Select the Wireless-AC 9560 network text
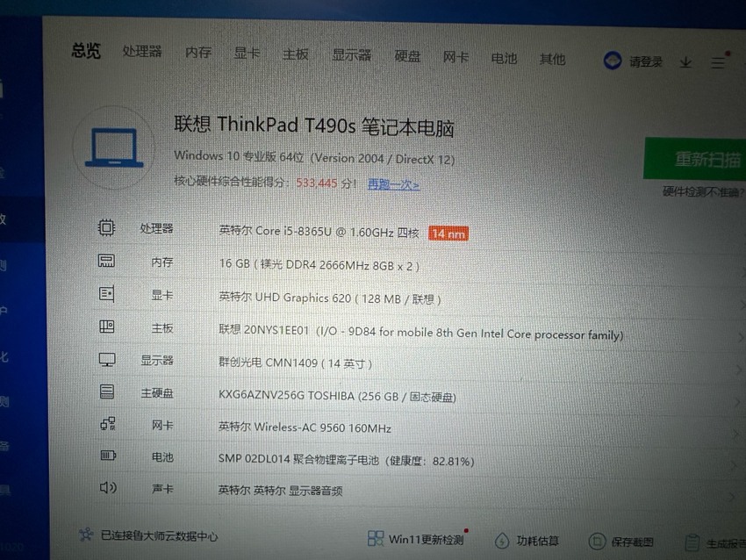746x560 pixels. tap(305, 427)
